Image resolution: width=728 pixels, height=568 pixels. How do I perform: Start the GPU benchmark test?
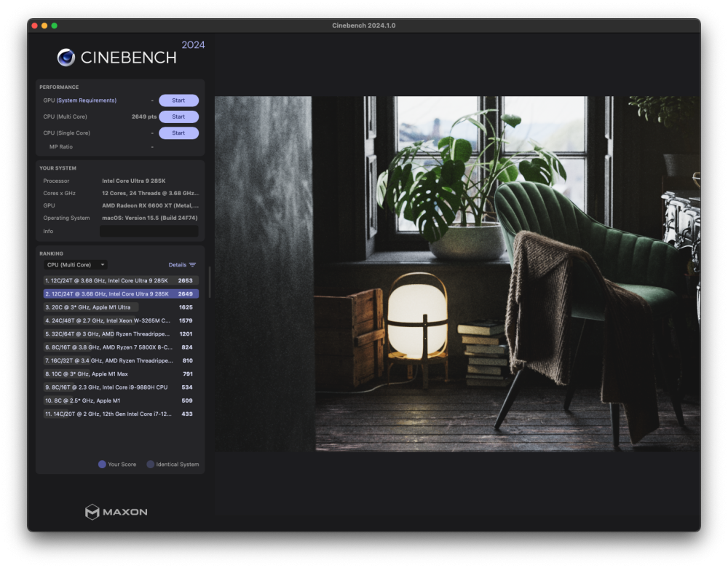click(x=179, y=100)
